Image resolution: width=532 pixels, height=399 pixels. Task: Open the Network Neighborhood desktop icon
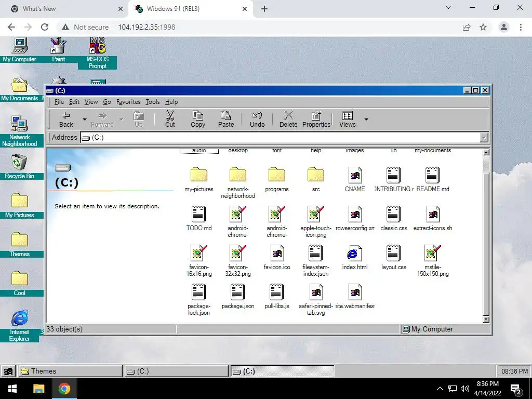pyautogui.click(x=19, y=131)
